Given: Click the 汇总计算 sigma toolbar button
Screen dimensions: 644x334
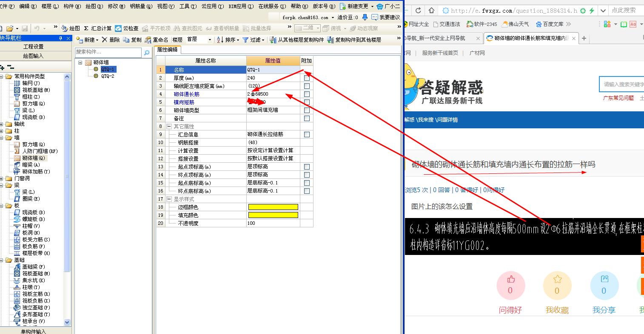Looking at the screenshot, I should (x=97, y=28).
